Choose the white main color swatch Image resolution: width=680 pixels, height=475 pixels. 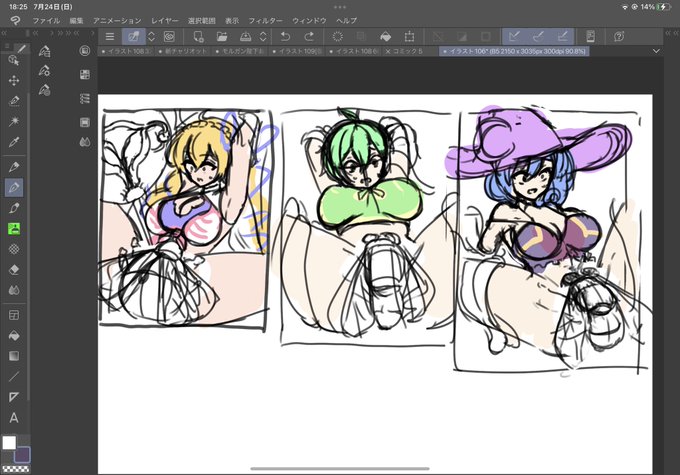pyautogui.click(x=9, y=443)
